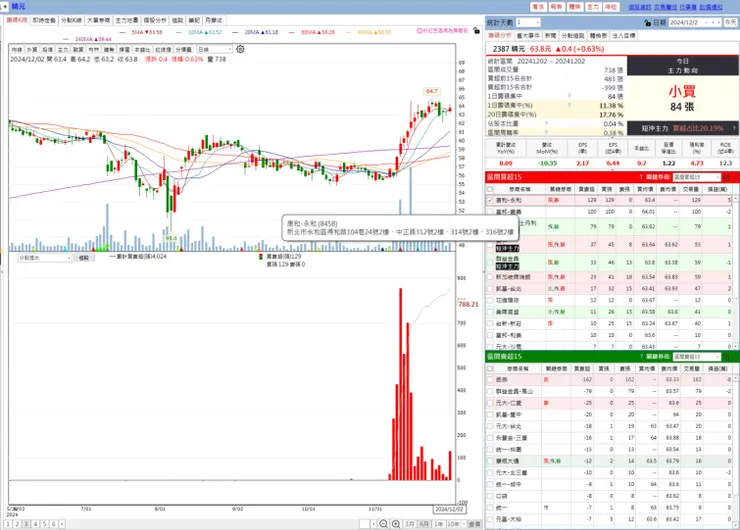Click the 20MA legend color line
The image size is (740, 530).
click(x=235, y=32)
